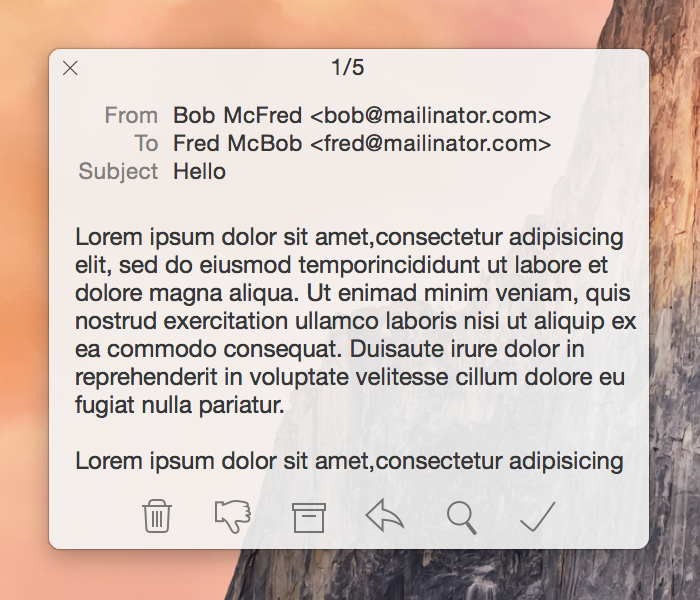Mark the email as junk with thumbs-down

(x=233, y=517)
